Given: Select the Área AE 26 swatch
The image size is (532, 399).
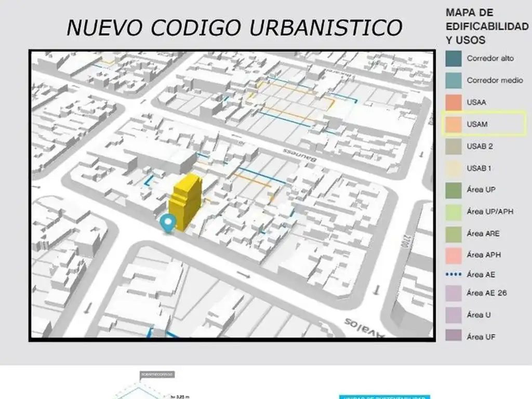Looking at the screenshot, I should (x=453, y=293).
